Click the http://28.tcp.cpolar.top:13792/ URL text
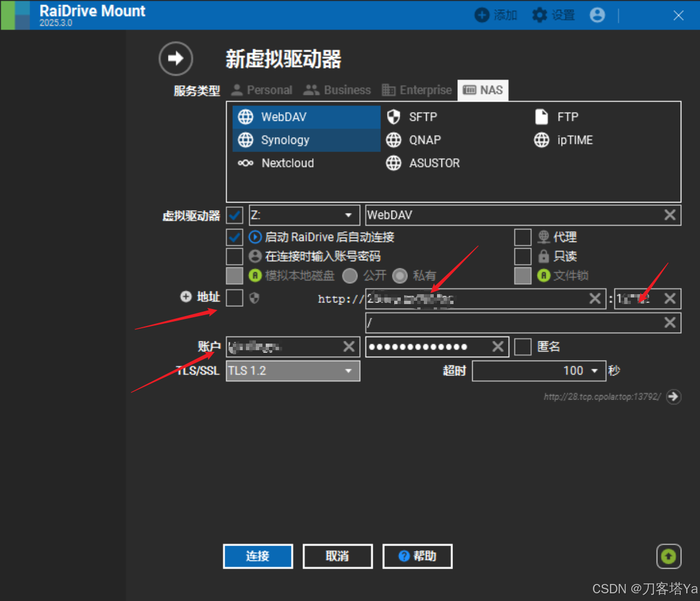Screen dimensions: 700x601 pos(602,397)
